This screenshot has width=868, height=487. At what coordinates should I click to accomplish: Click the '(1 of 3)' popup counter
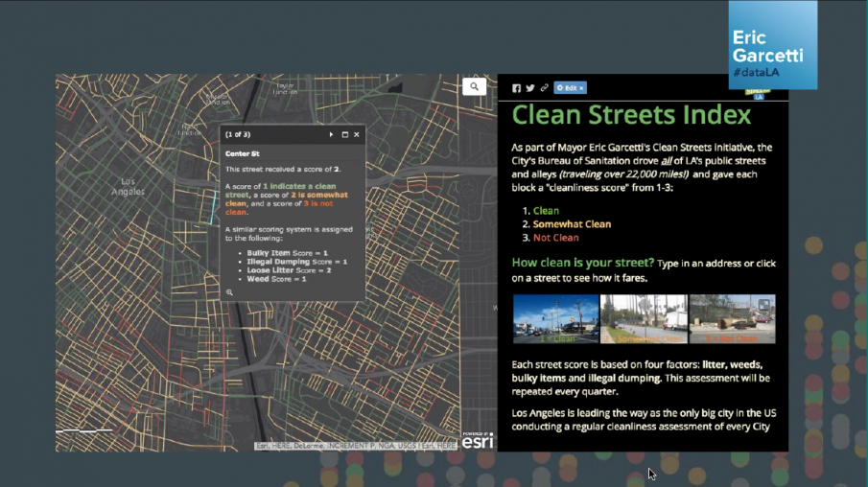[238, 134]
